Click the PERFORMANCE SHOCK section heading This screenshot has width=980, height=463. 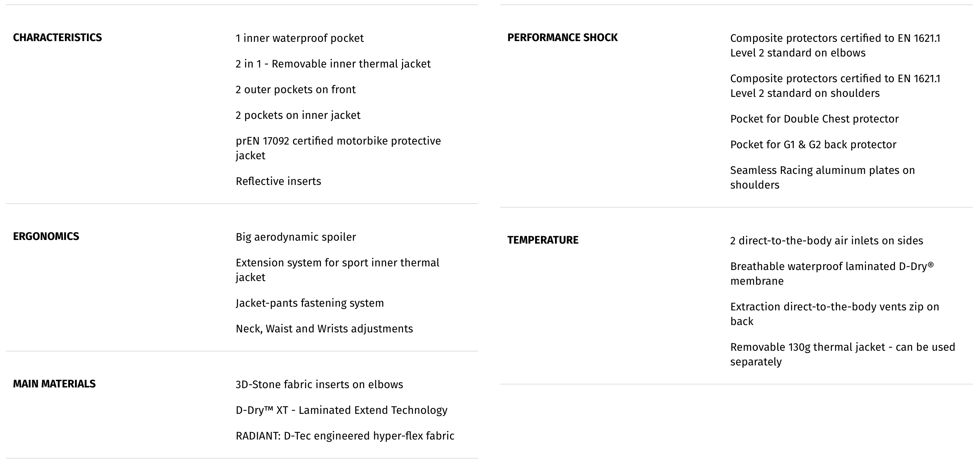coord(562,38)
